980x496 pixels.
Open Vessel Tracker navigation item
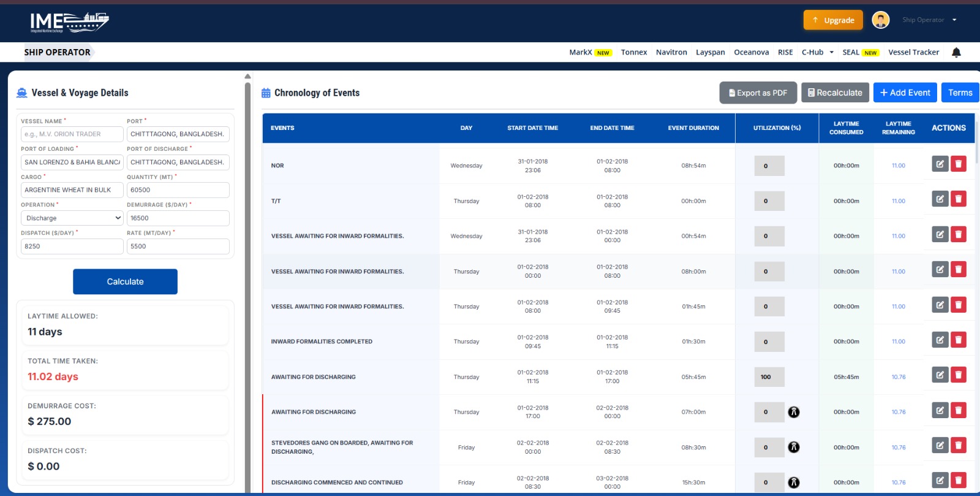[914, 53]
